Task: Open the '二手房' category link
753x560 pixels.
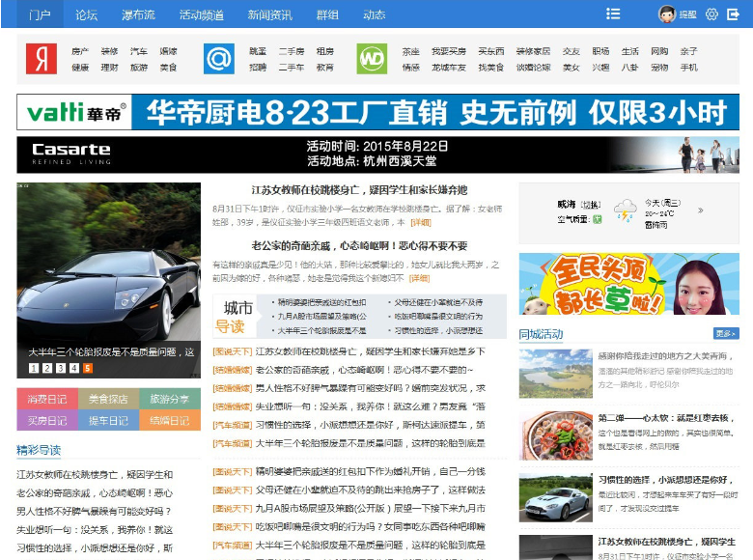Action: pos(292,51)
